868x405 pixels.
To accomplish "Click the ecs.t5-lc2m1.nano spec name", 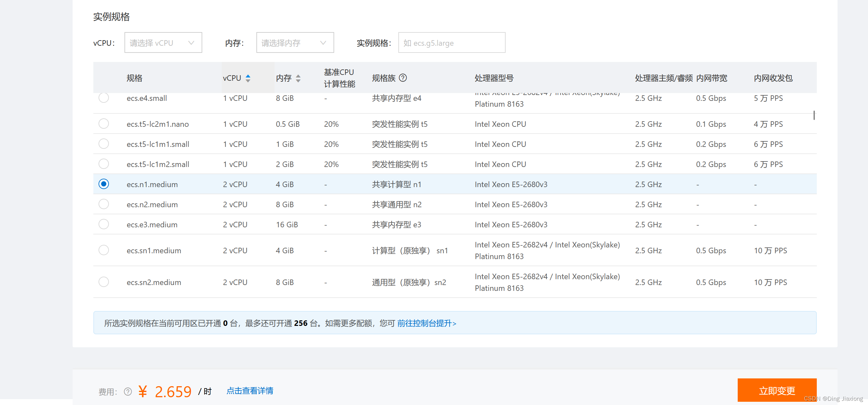I will point(158,124).
